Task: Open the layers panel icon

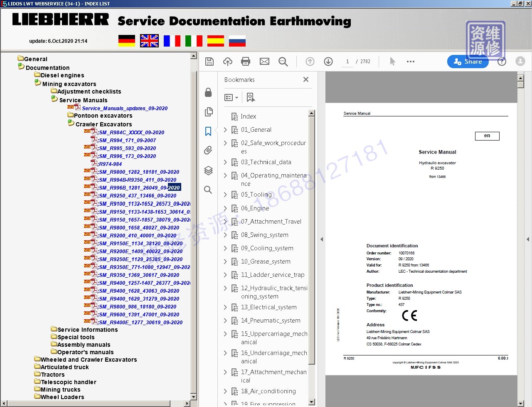Action: (208, 170)
